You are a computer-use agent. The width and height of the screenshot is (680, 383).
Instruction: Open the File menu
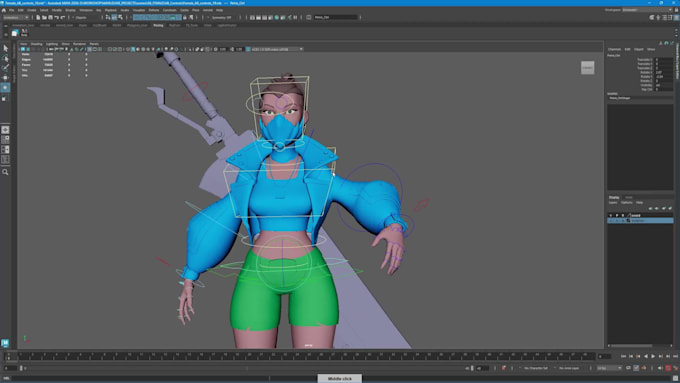11,10
